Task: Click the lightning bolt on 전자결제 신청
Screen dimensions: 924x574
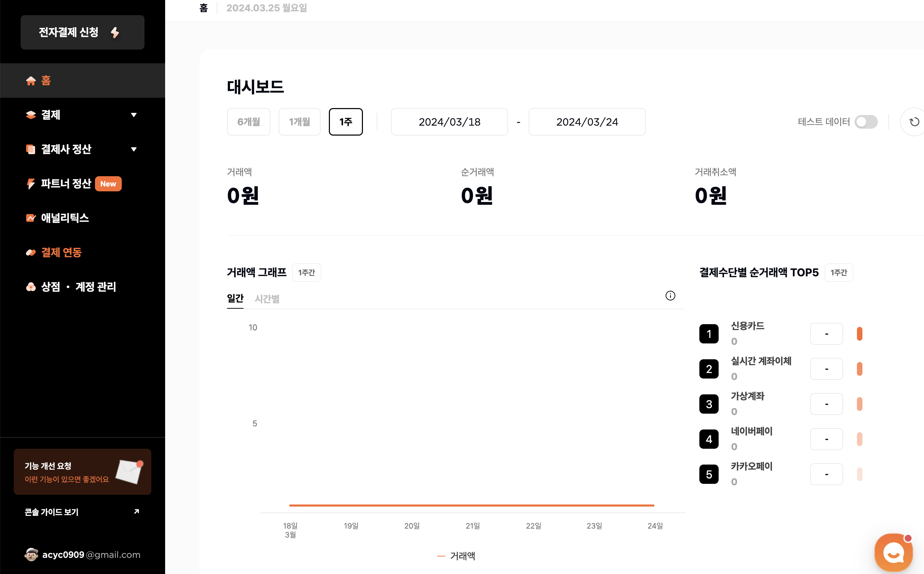Action: coord(115,33)
